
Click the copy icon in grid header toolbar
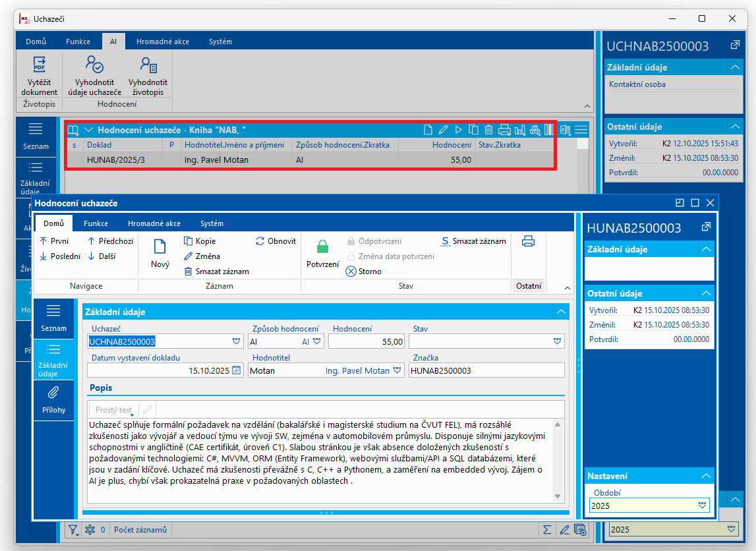(x=473, y=130)
